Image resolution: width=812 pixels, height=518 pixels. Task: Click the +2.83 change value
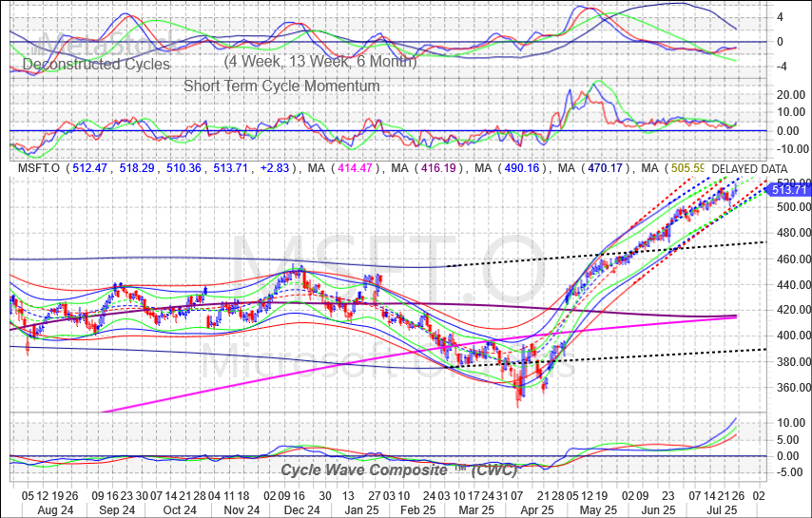point(275,168)
